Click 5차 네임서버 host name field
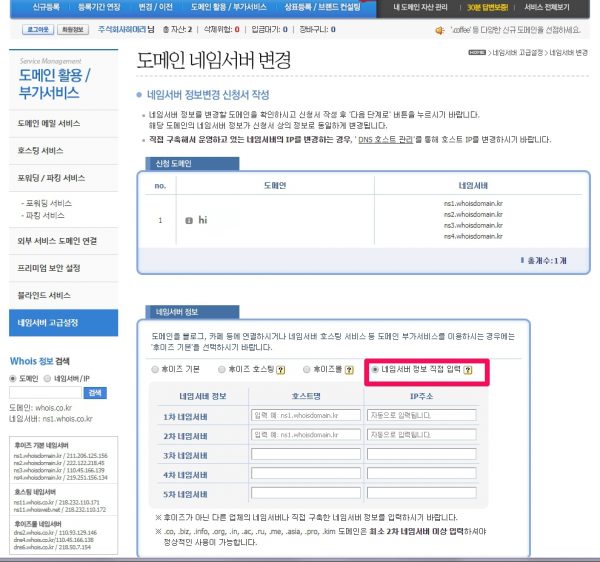This screenshot has width=600, height=562. (x=306, y=493)
